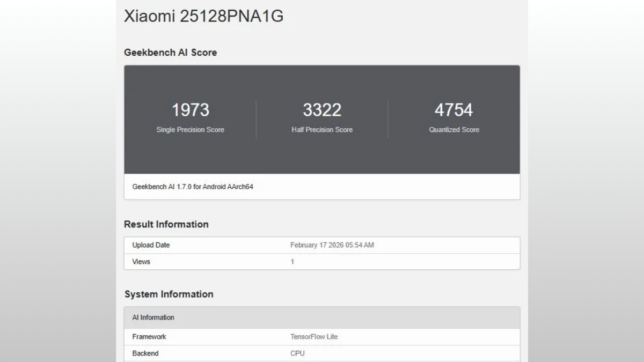
Task: Click the TensorFlow Lite framework value
Action: tap(314, 337)
